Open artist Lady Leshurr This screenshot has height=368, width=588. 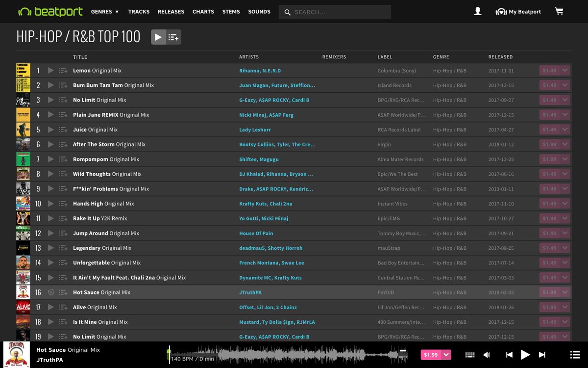click(255, 130)
